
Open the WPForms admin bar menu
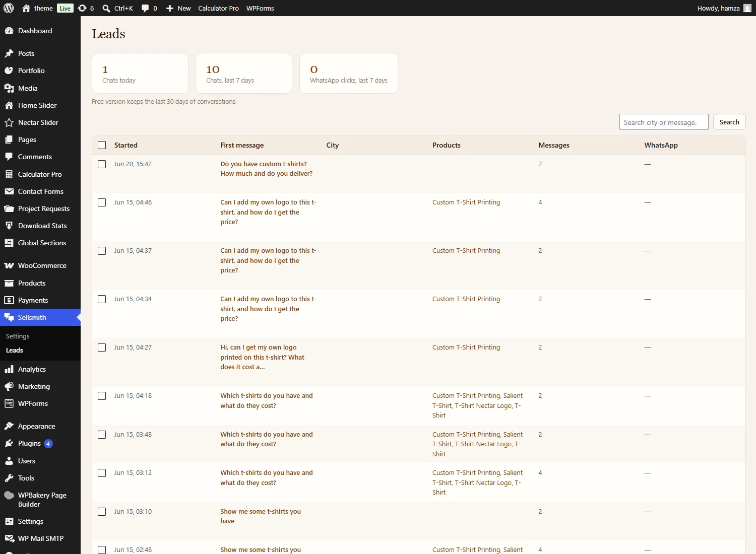point(260,8)
